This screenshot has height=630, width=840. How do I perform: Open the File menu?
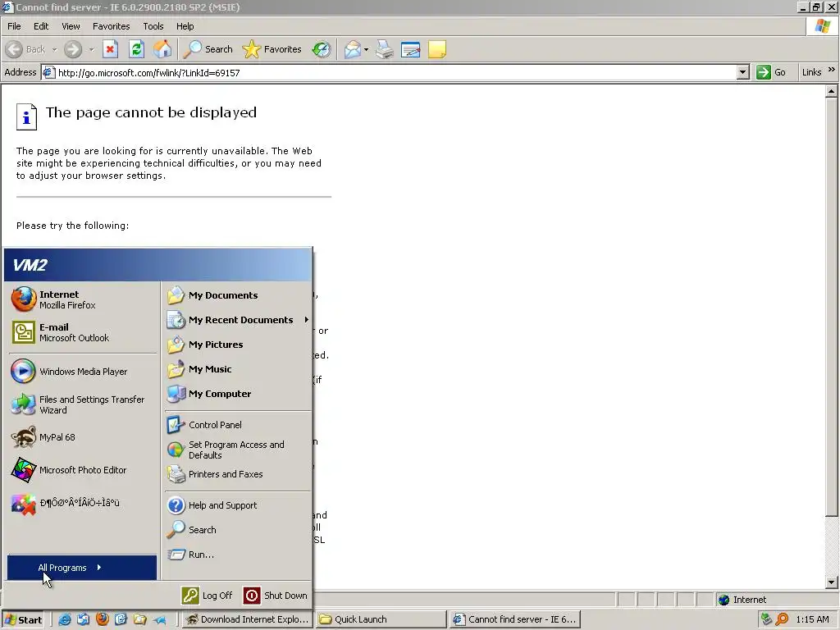[14, 26]
